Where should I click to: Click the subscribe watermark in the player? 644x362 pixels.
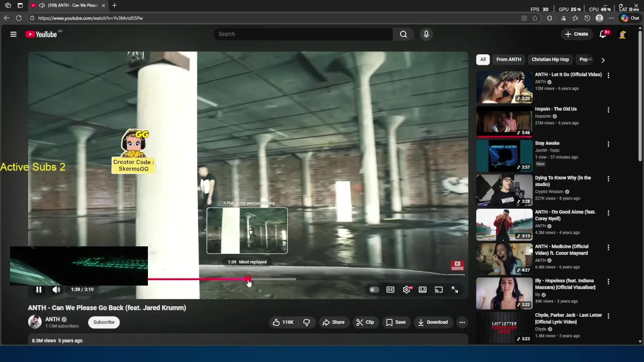(x=457, y=265)
